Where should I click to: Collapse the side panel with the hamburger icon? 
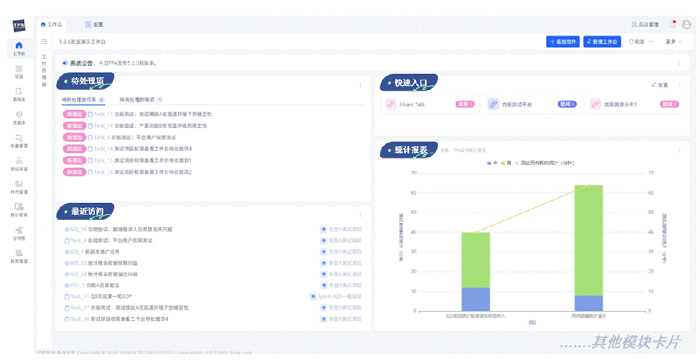click(44, 42)
